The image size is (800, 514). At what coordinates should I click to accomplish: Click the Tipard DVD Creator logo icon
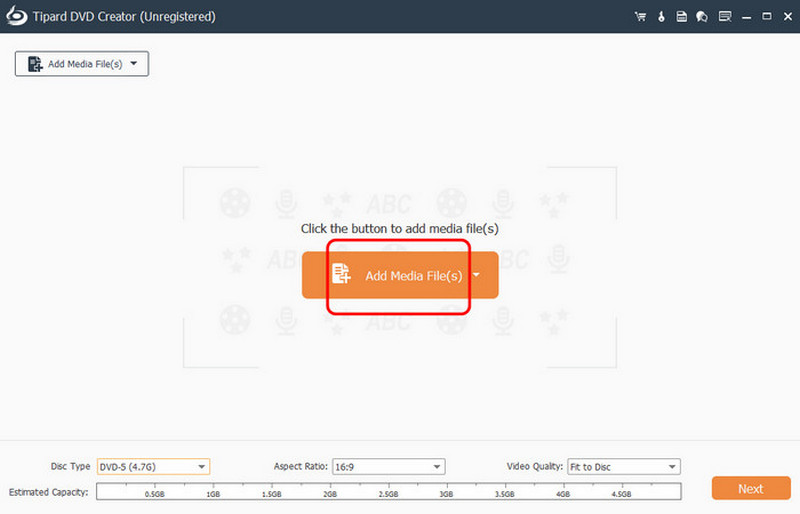16,16
